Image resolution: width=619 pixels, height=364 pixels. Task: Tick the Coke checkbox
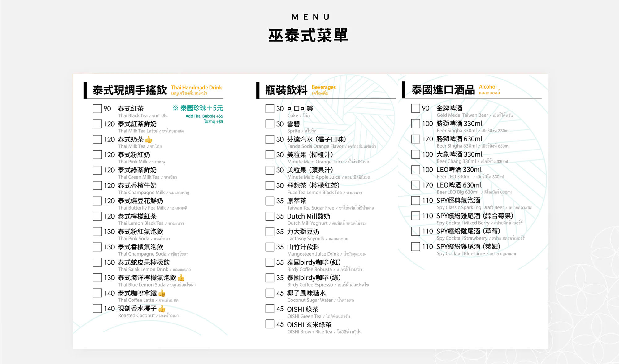click(x=270, y=109)
